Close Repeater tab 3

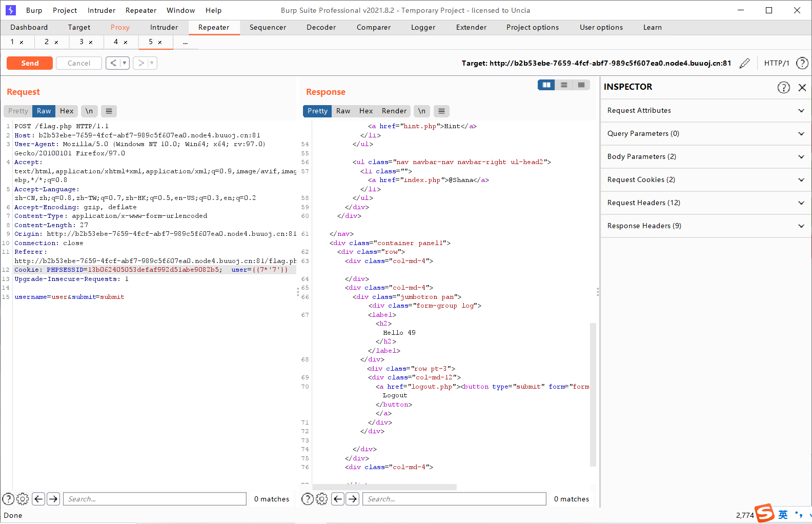91,42
